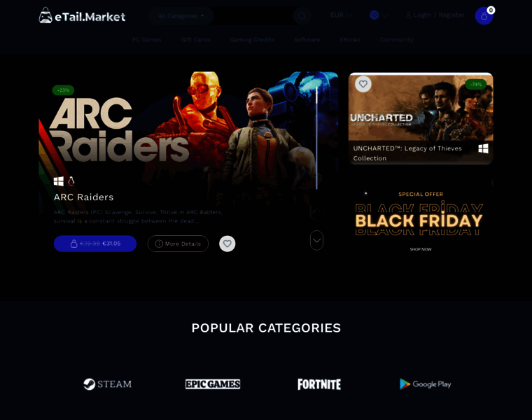The image size is (532, 420).
Task: Toggle wishlist heart on Uncharted card
Action: [x=363, y=84]
